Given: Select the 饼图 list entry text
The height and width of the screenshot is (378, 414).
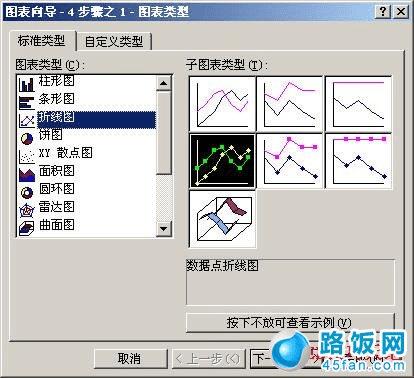Looking at the screenshot, I should [x=51, y=135].
